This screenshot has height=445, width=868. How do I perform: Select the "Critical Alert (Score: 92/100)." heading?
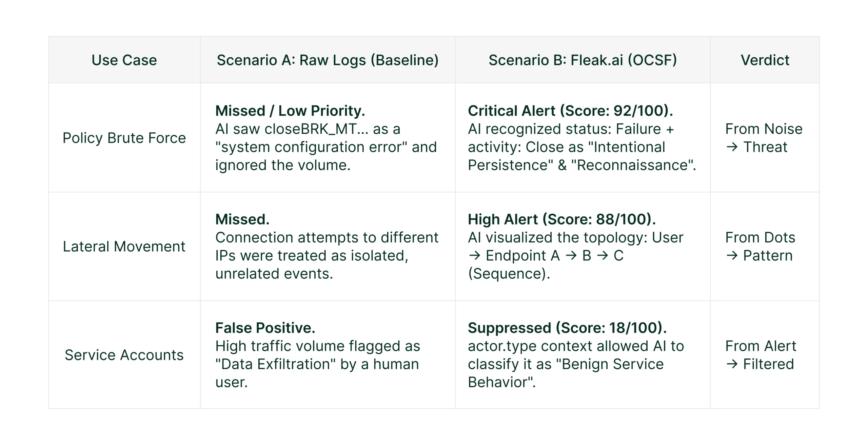(x=570, y=111)
